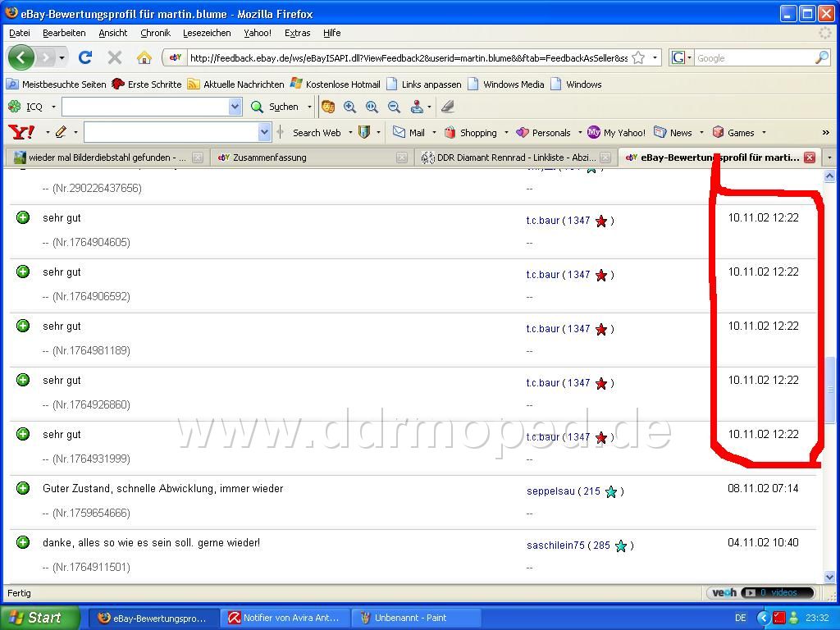This screenshot has width=840, height=630.
Task: Open the Shopping button dropdown arrow
Action: tap(506, 132)
